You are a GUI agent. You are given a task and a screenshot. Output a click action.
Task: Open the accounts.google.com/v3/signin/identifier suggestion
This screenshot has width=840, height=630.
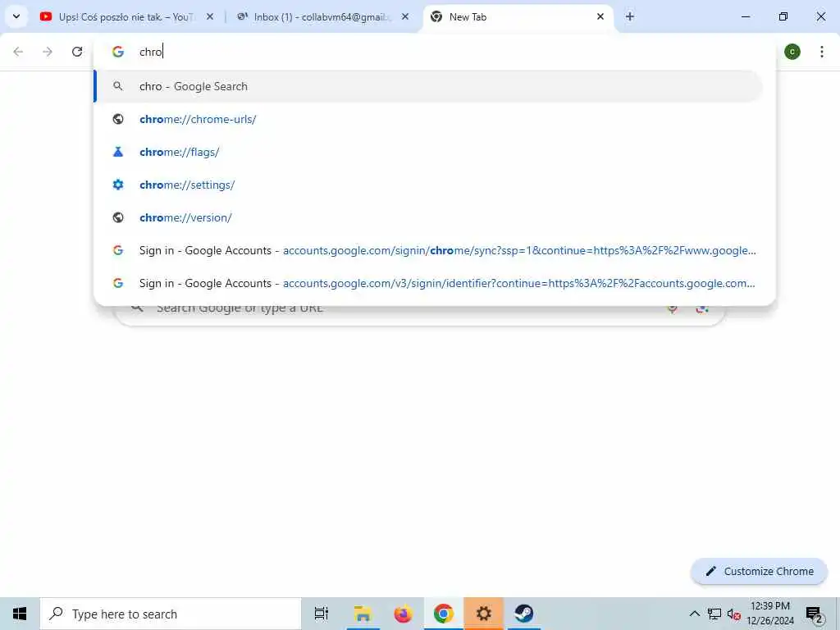click(x=428, y=283)
